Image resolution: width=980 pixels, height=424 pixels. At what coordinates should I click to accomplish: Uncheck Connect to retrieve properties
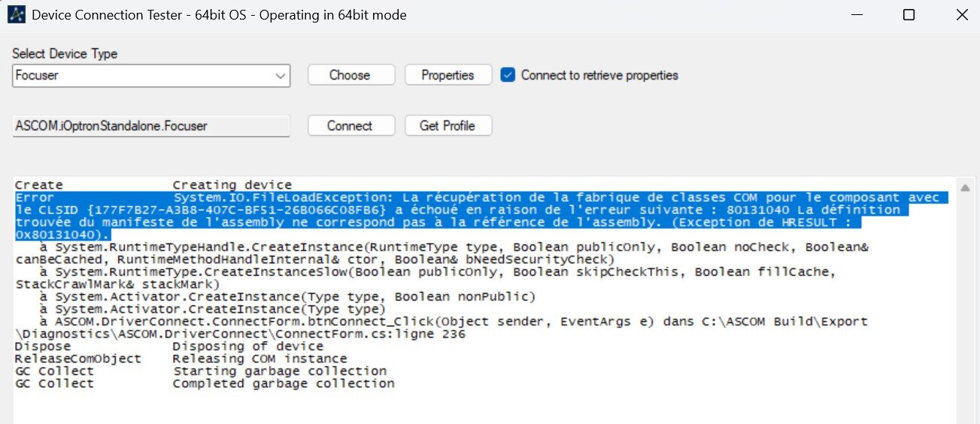click(508, 75)
